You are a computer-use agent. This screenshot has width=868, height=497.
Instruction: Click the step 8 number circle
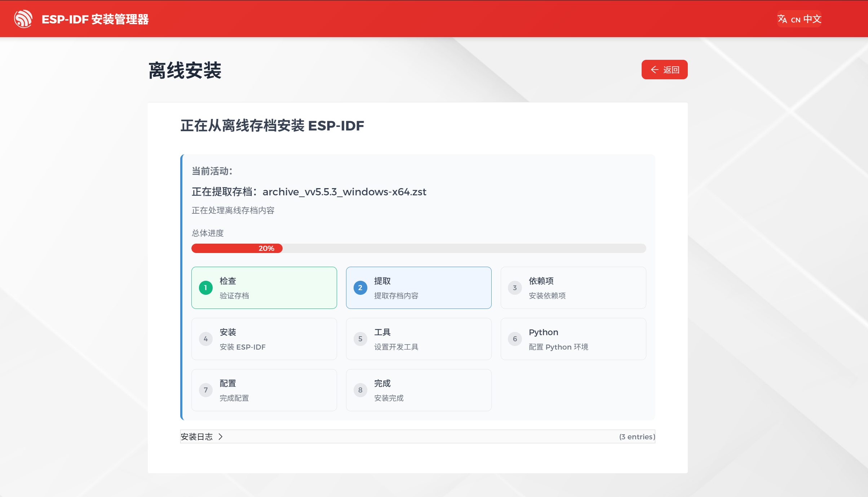pos(360,390)
